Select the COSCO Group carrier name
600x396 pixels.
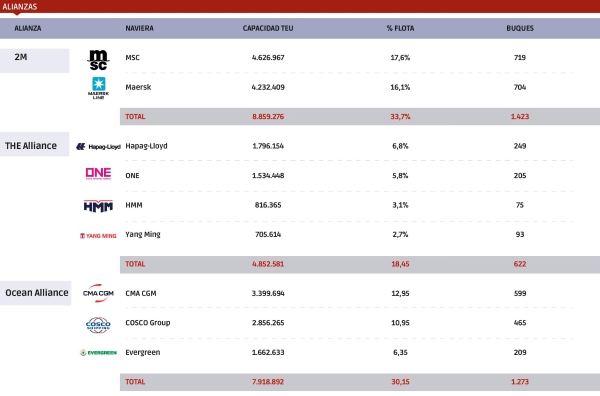coord(148,323)
